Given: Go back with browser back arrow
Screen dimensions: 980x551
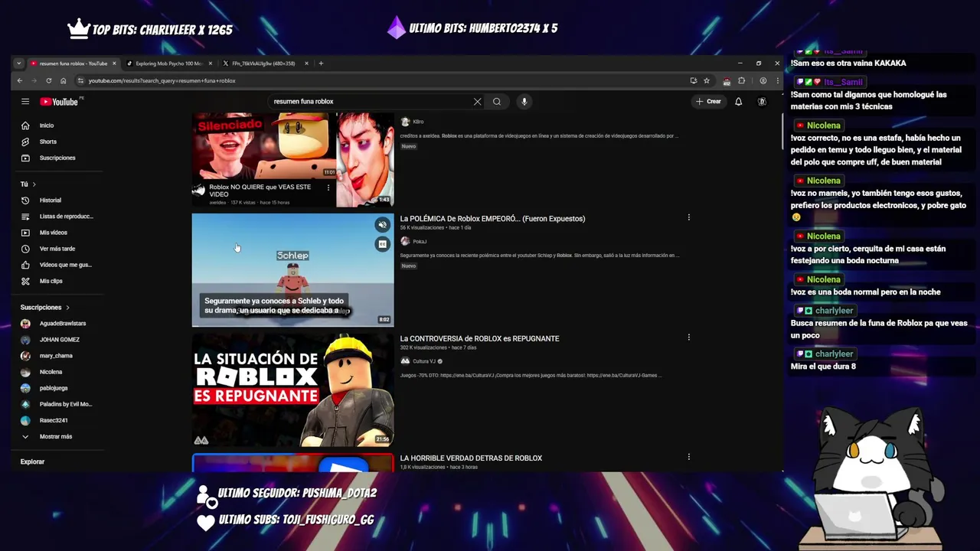Looking at the screenshot, I should 20,80.
